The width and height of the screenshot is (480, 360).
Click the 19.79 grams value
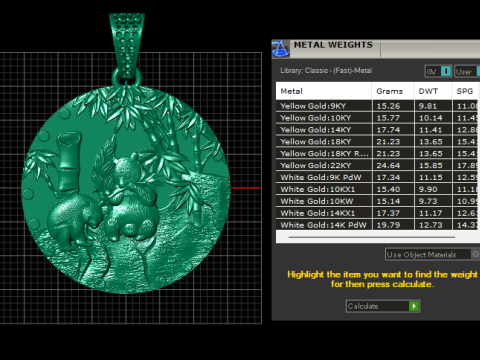[x=388, y=225]
